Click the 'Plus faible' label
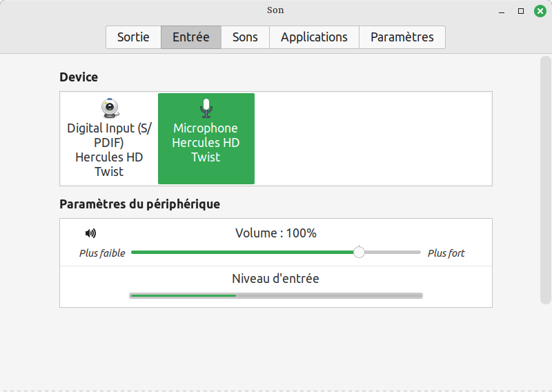This screenshot has height=392, width=552. pos(102,253)
